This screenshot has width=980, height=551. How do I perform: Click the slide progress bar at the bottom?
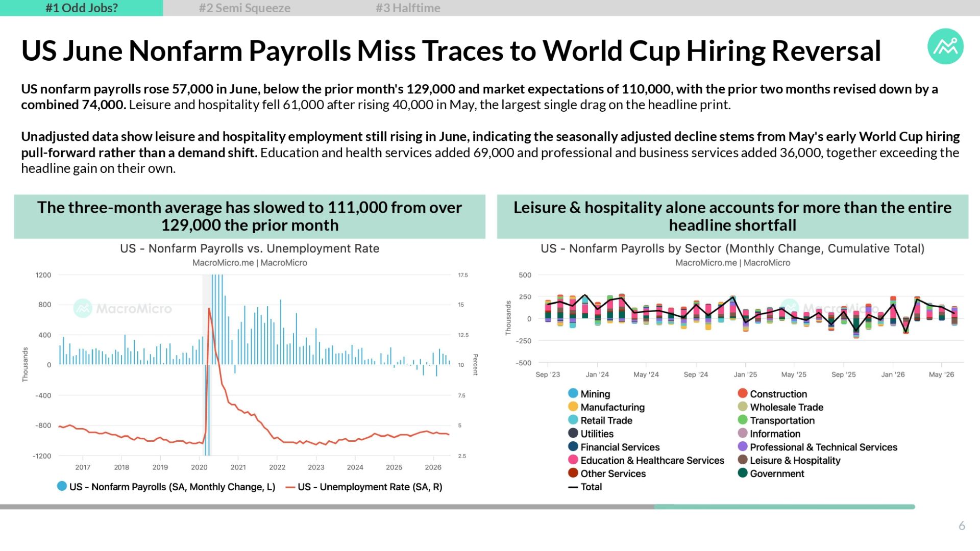[x=457, y=507]
